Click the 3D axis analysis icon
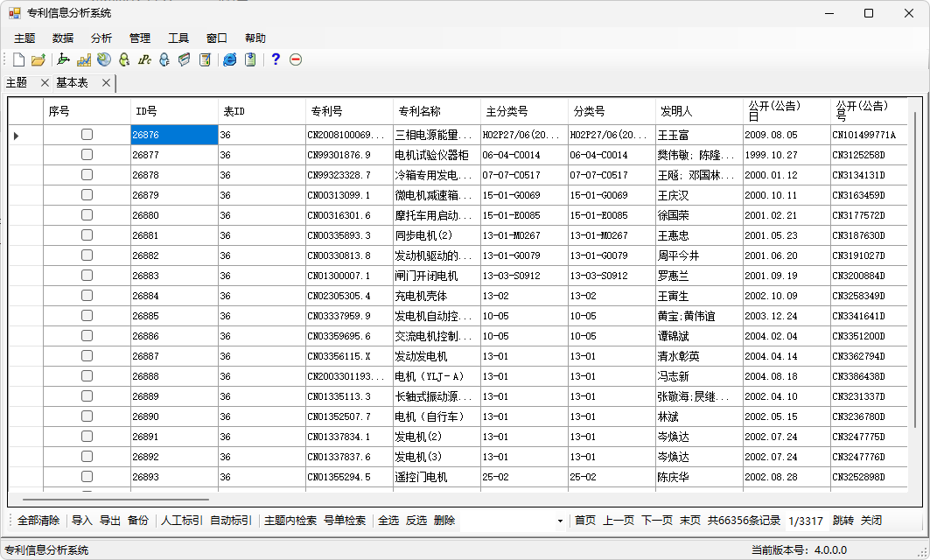The width and height of the screenshot is (930, 560). click(64, 59)
